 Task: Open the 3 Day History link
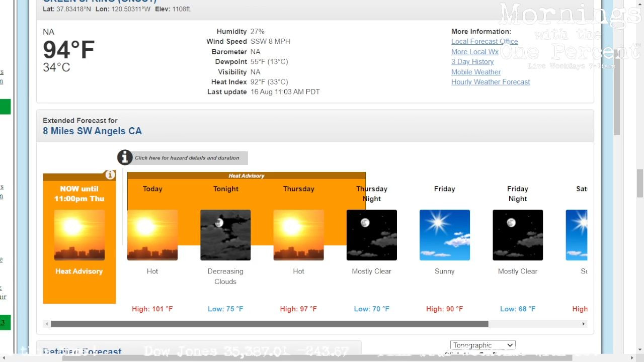tap(472, 62)
